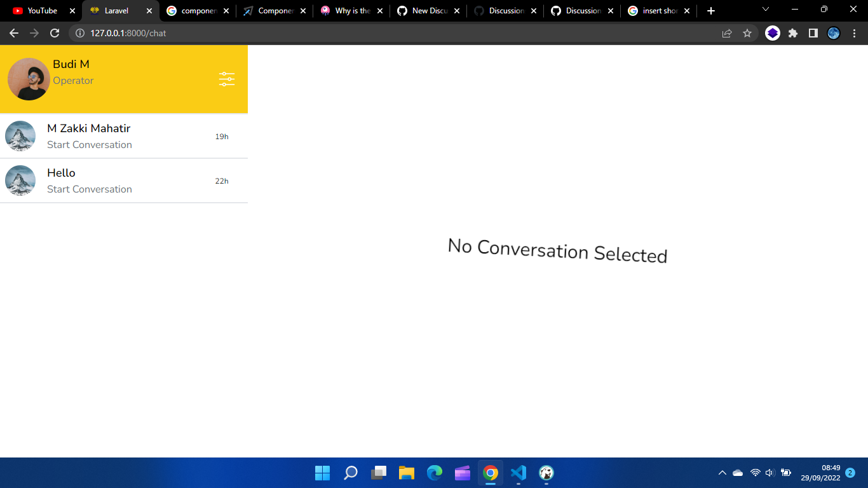
Task: Open the Chrome extensions puzzle menu
Action: pyautogui.click(x=792, y=33)
